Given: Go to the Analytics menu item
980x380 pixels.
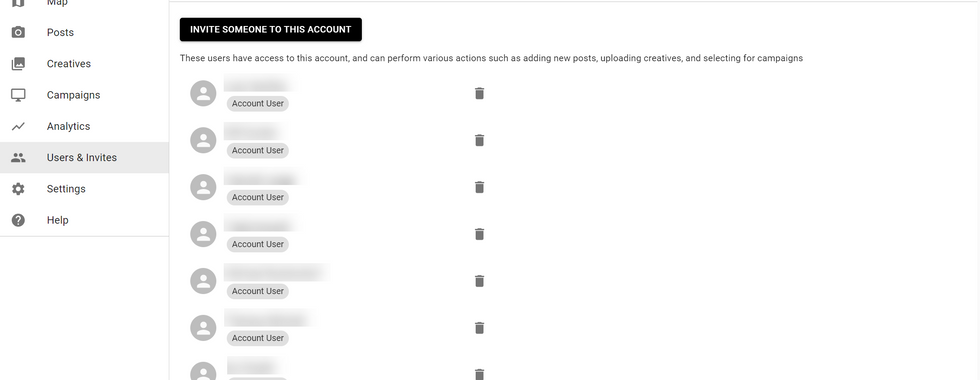Looking at the screenshot, I should pos(68,126).
